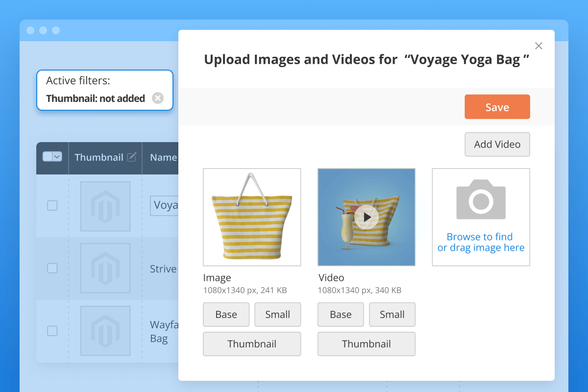This screenshot has height=392, width=588.
Task: Click the camera icon in the upload box
Action: pyautogui.click(x=481, y=200)
